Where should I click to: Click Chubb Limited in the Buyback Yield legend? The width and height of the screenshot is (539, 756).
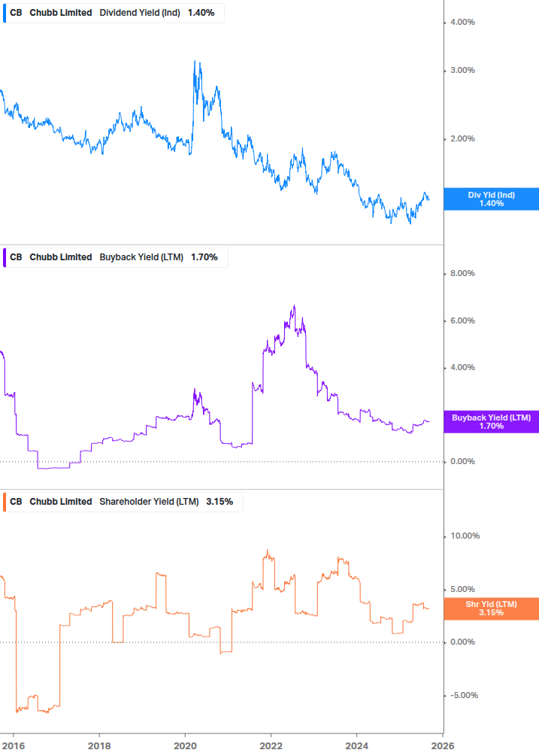coord(61,257)
